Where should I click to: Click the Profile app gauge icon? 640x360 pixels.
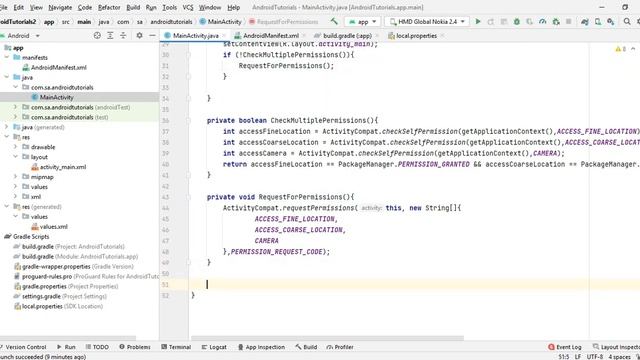542,22
